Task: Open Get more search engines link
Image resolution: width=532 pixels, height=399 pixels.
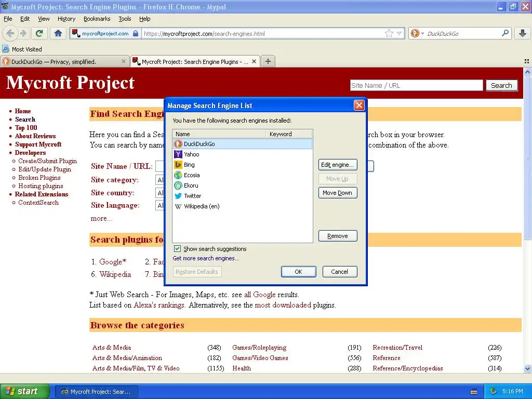Action: click(206, 258)
